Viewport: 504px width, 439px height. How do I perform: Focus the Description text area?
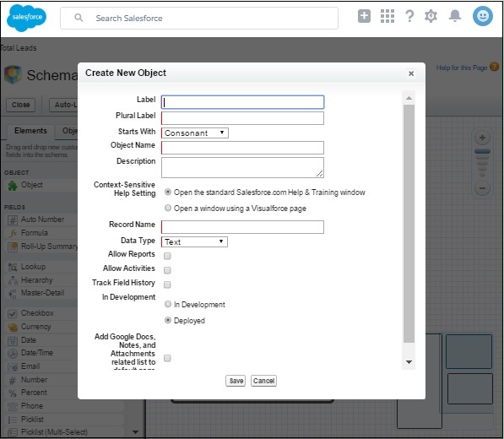pos(242,167)
